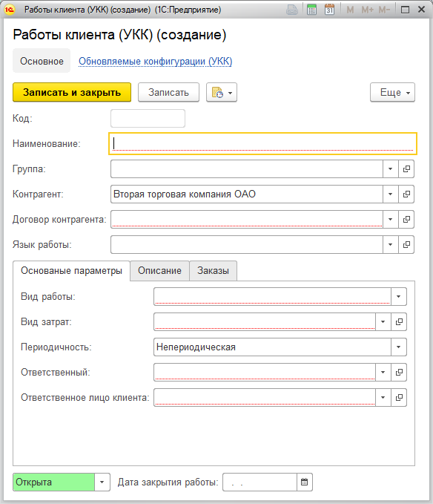Viewport: 433px width, 504px height.
Task: Click into the Договор контрагента field
Action: (247, 220)
